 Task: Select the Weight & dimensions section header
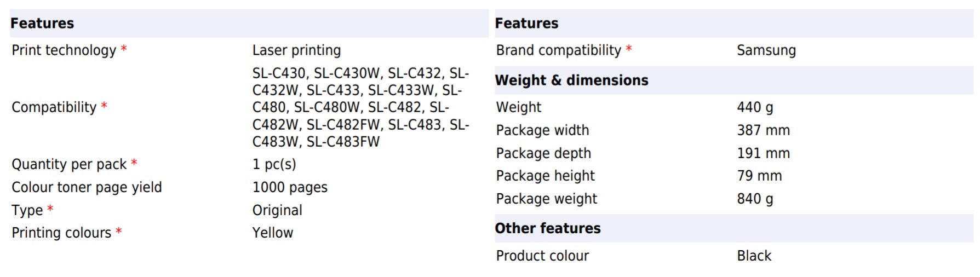[571, 80]
